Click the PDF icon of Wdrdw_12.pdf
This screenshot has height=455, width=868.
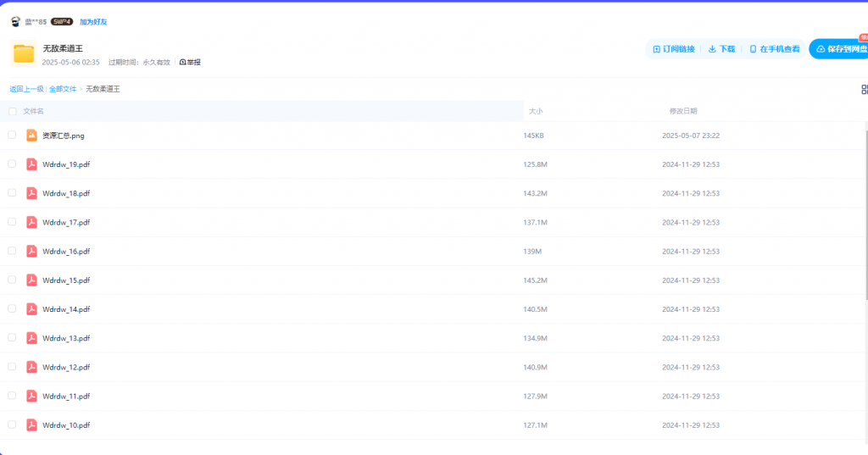(x=31, y=367)
